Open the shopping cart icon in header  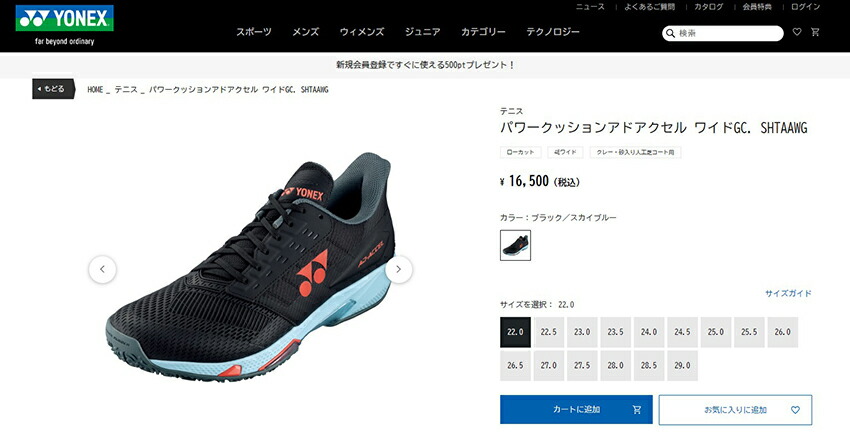tap(815, 33)
